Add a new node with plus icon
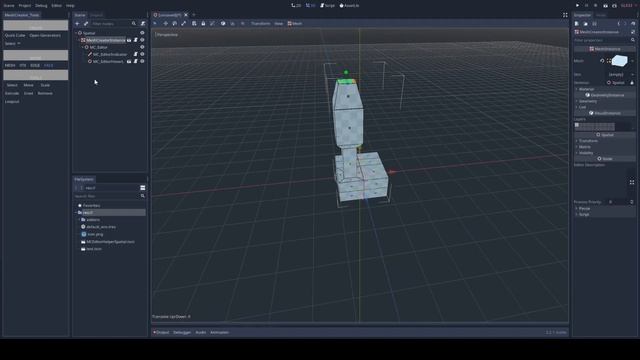This screenshot has width=640, height=360. (77, 24)
